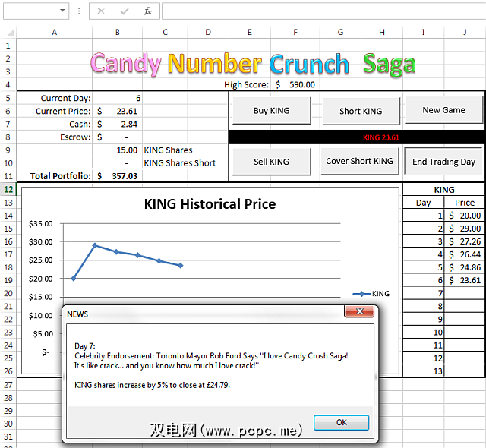Click the formula bar input field

[323, 11]
